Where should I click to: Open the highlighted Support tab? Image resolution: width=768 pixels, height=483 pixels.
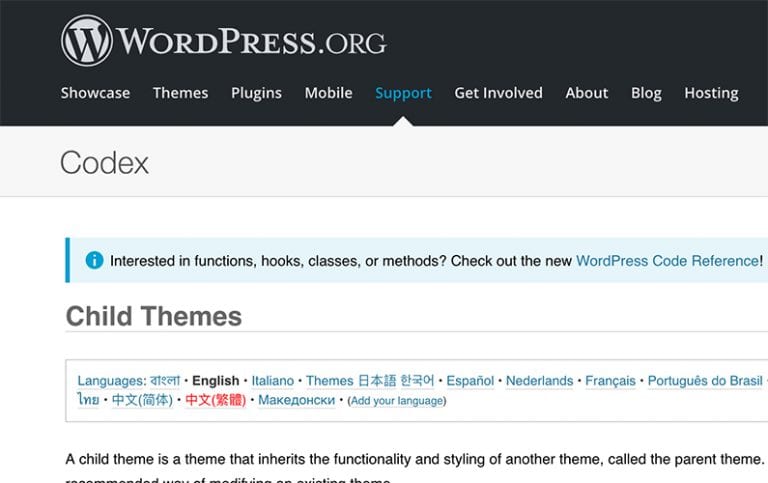[403, 93]
